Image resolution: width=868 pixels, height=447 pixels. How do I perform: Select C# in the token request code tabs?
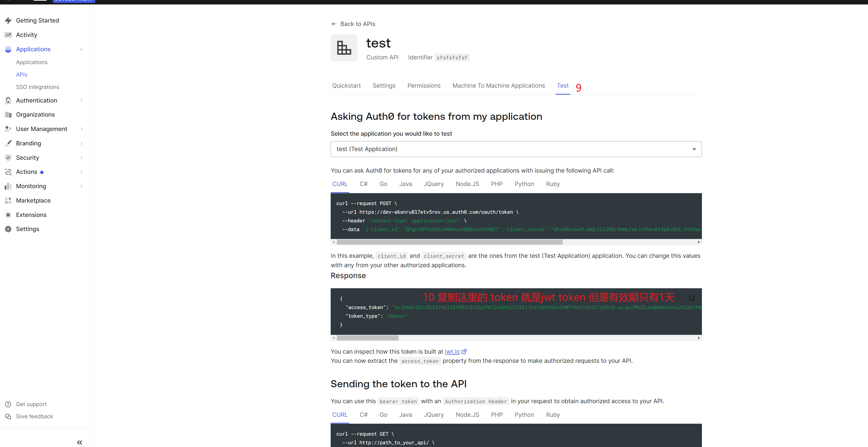point(364,184)
